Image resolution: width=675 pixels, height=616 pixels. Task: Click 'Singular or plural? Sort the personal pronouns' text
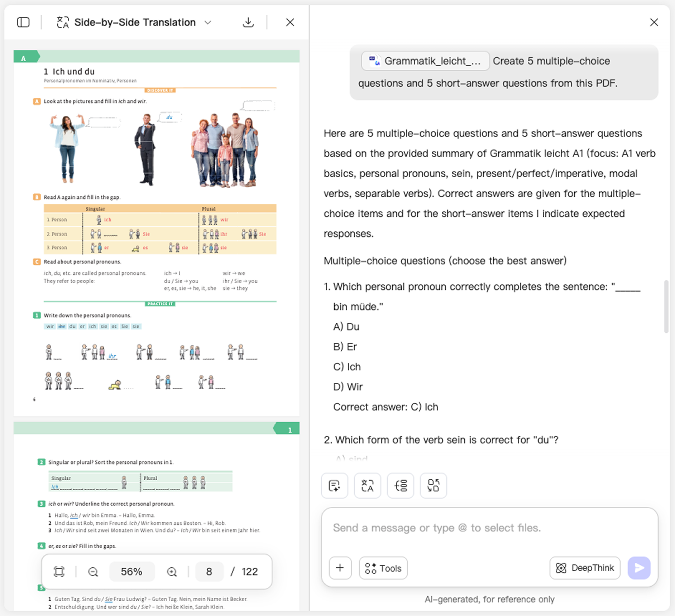111,462
